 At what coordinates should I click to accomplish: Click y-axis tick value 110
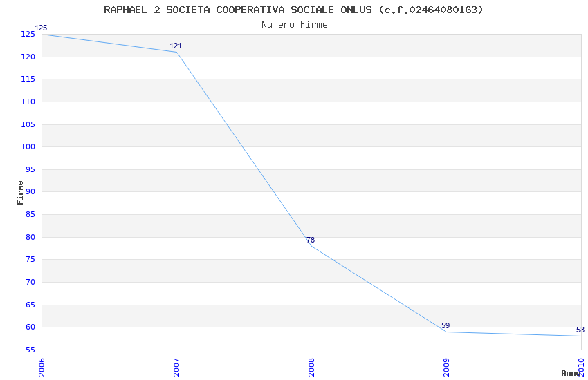(28, 102)
